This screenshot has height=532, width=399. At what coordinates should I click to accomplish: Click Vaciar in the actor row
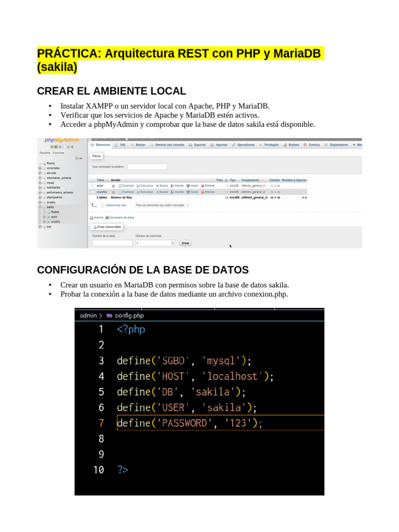192,186
